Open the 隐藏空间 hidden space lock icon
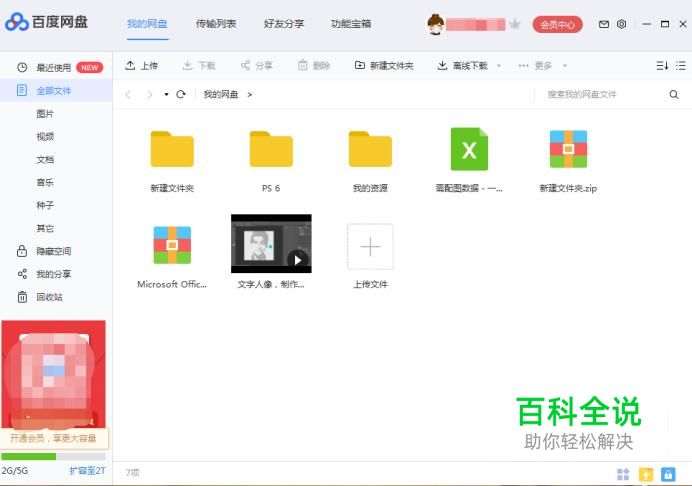 pos(22,251)
